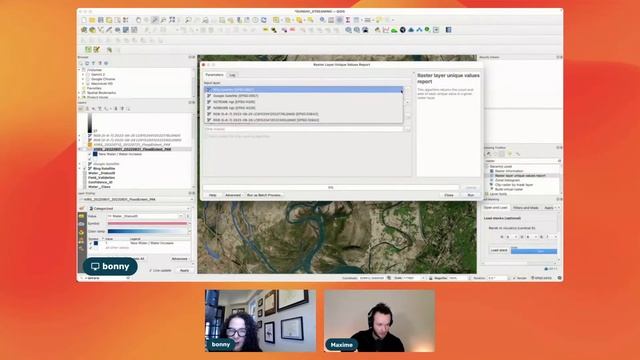Click the Layers panel remove layer icon
Image resolution: width=640 pixels, height=360 pixels.
[x=128, y=109]
